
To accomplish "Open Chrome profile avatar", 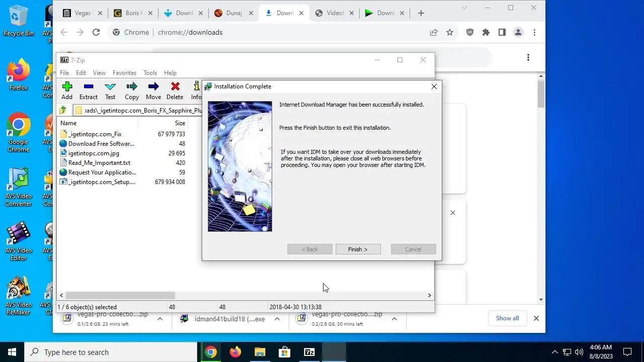I will point(518,32).
